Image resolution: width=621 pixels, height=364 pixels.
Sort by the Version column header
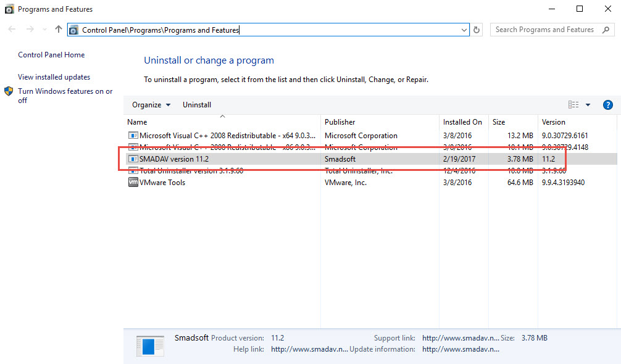tap(577, 122)
